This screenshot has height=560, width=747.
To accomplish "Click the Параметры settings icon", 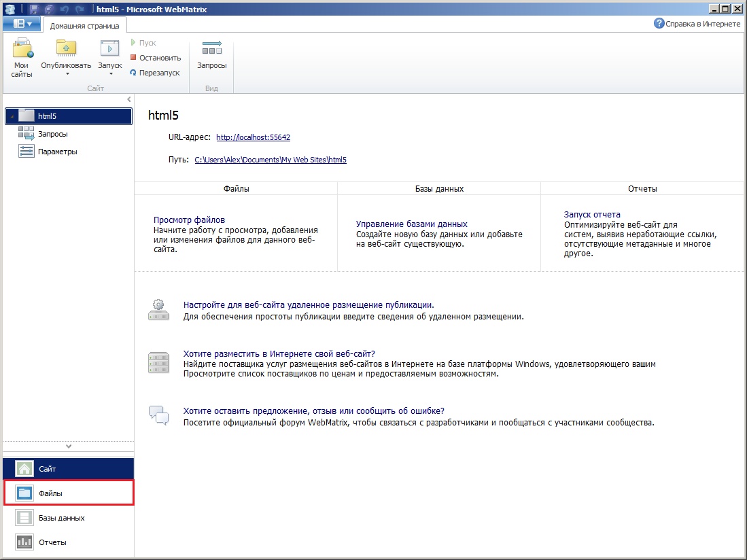I will click(x=27, y=152).
